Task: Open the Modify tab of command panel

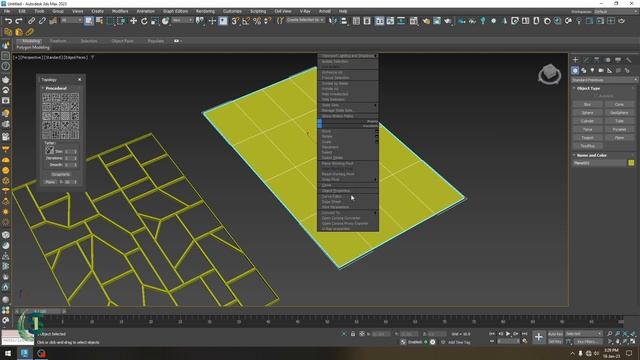Action: click(x=586, y=60)
